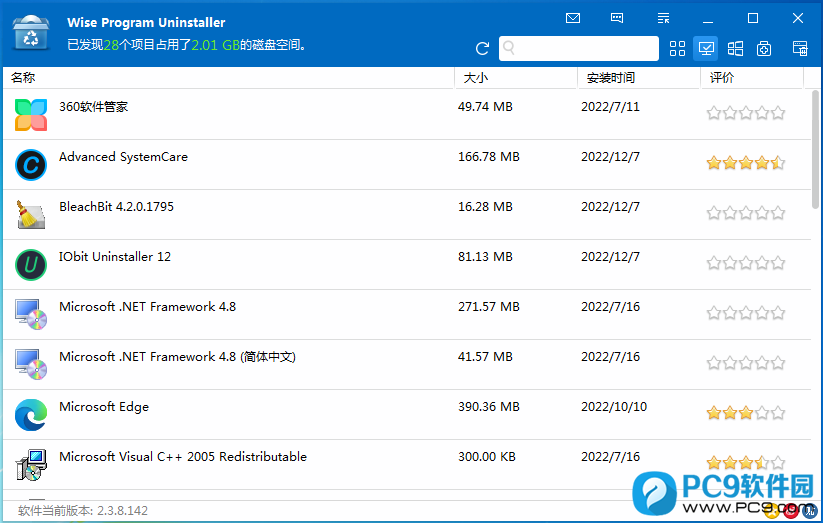Rate 360软件管家 using its star rating
823x523 pixels.
click(x=746, y=112)
